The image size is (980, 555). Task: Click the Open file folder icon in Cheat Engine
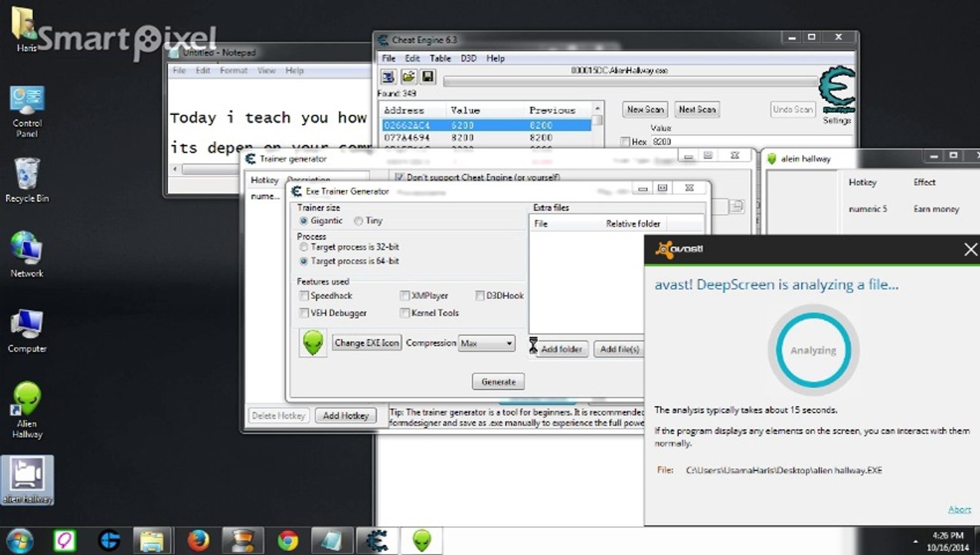point(408,76)
